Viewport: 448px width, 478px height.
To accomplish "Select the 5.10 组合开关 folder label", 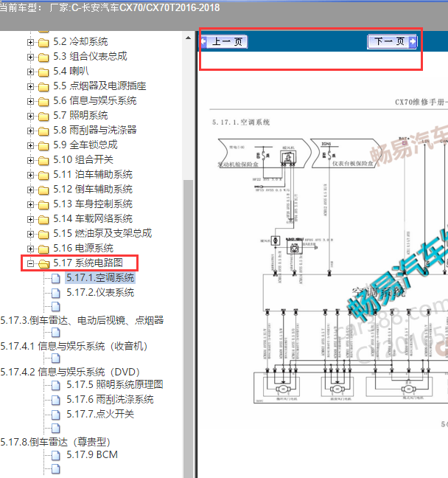I will pos(83,160).
